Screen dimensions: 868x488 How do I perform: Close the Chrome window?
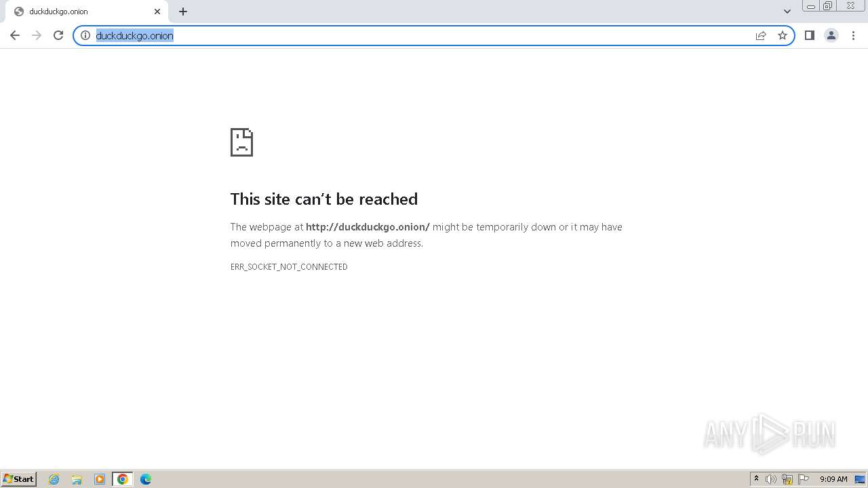click(850, 6)
